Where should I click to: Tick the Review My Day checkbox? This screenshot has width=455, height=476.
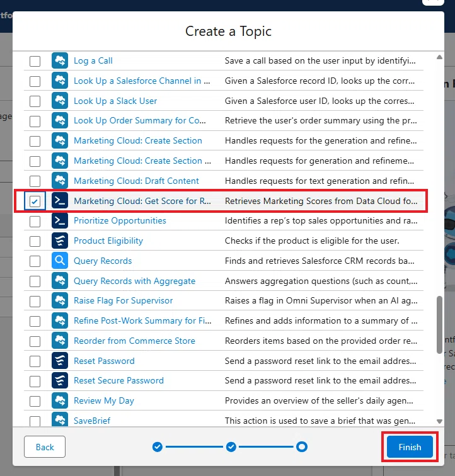pos(35,401)
